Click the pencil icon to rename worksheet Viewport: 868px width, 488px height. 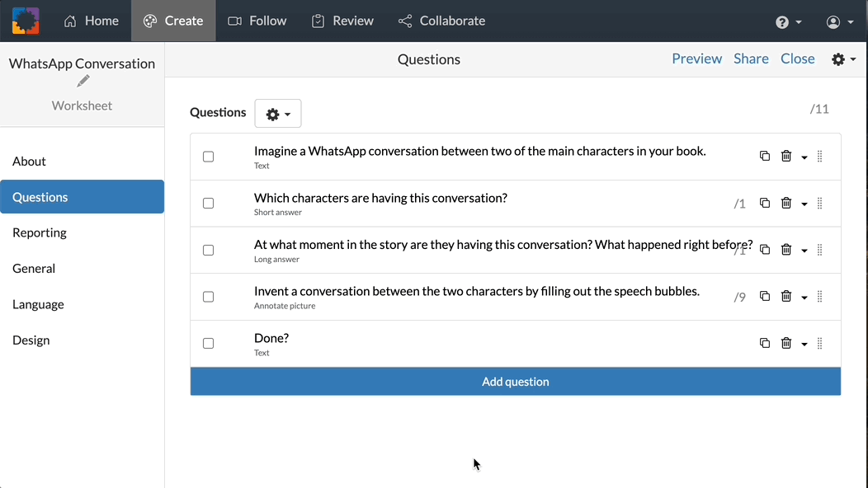click(x=83, y=81)
